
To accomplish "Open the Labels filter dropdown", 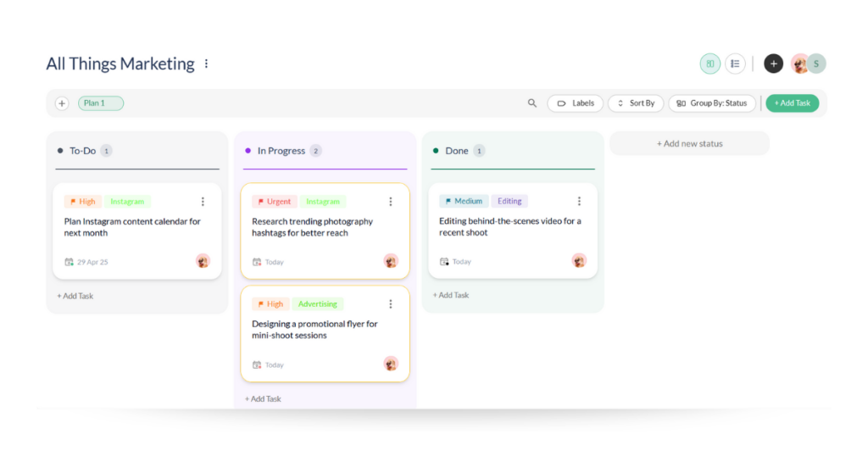I will (x=576, y=103).
